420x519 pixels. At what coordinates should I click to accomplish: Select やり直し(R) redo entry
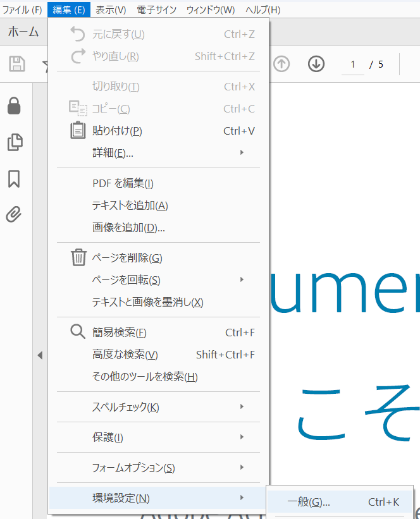pos(158,56)
